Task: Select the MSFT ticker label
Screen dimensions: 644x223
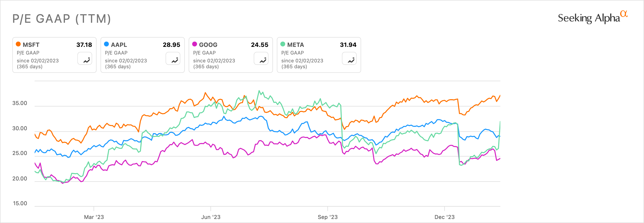Action: (x=31, y=45)
